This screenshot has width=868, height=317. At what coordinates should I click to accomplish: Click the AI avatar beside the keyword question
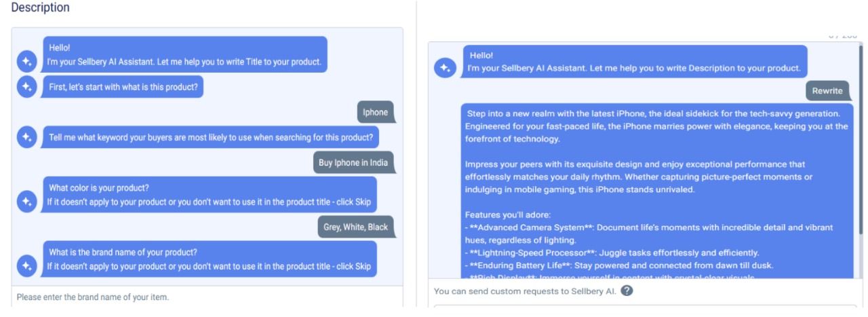click(26, 137)
